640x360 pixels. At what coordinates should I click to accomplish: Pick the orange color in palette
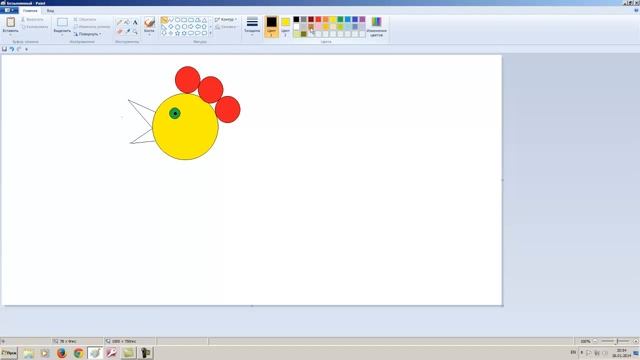326,19
